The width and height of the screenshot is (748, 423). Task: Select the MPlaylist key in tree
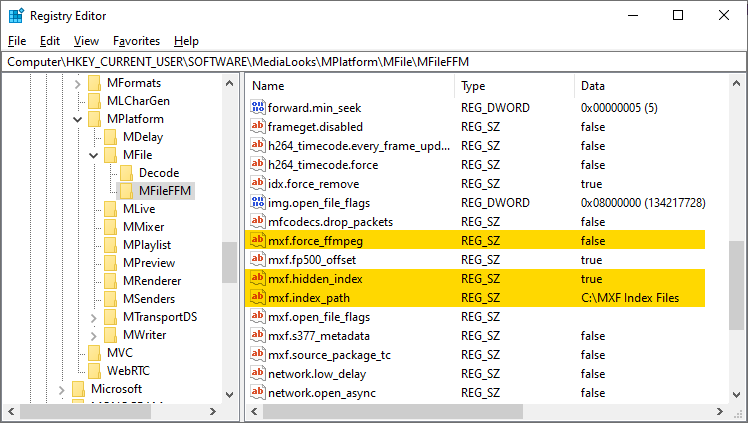click(147, 245)
